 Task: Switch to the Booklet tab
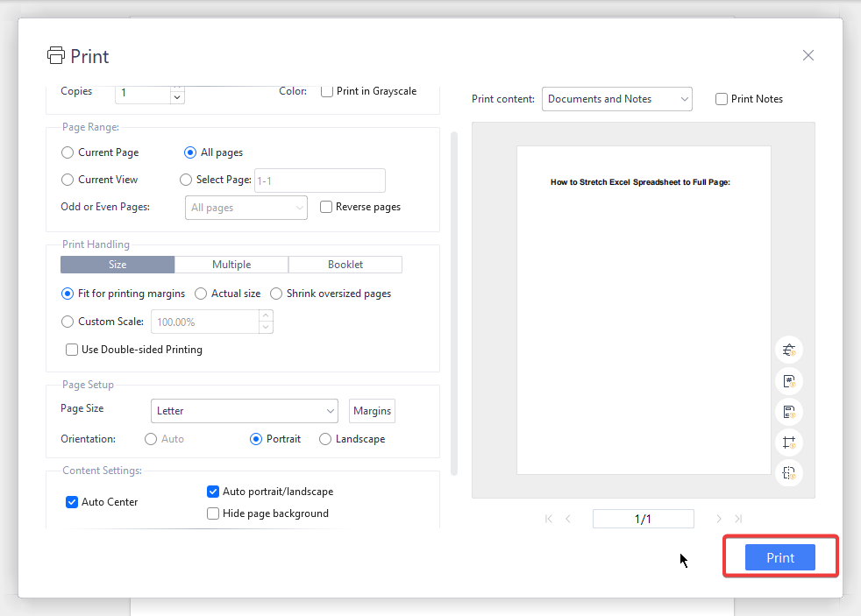(x=345, y=264)
